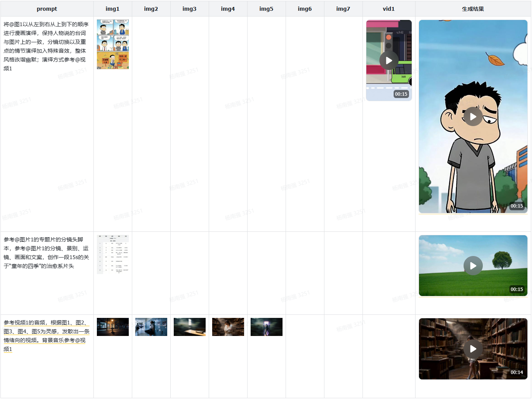The width and height of the screenshot is (532, 399).
Task: Click the img6 column header
Action: [305, 8]
